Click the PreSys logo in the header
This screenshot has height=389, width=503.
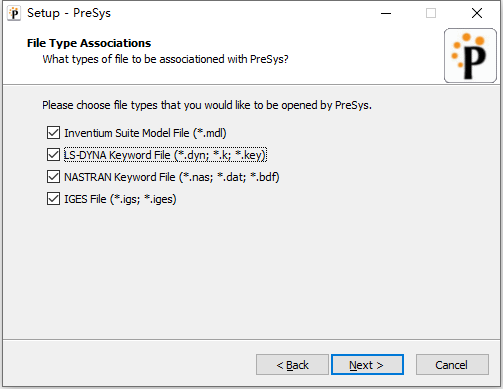tap(470, 55)
